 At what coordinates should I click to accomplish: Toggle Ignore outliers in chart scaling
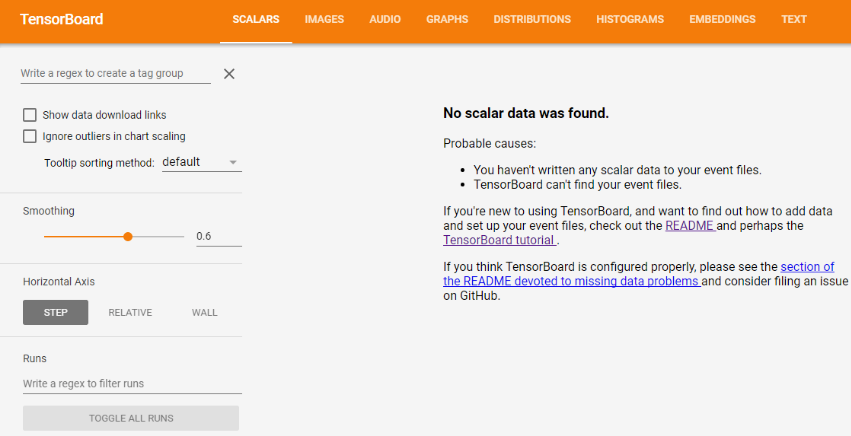pyautogui.click(x=30, y=136)
